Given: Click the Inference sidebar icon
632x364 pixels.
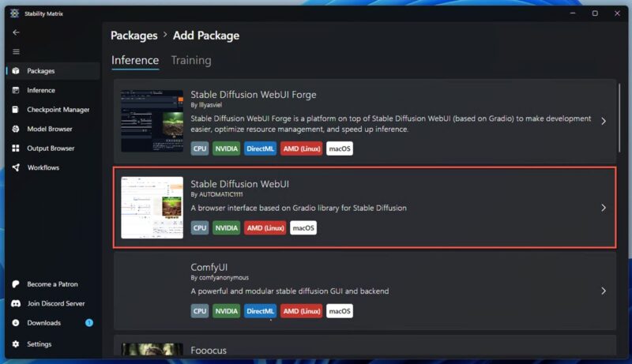Looking at the screenshot, I should (16, 90).
